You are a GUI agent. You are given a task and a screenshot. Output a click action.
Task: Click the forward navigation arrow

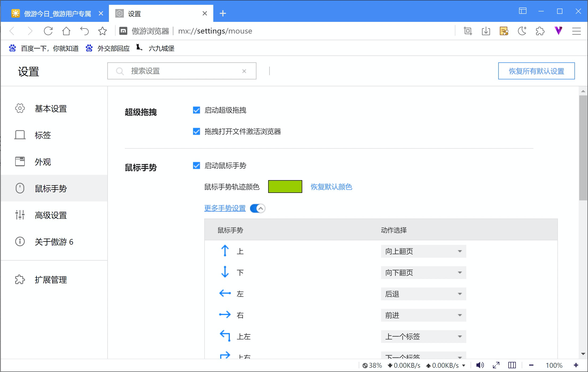tap(30, 31)
